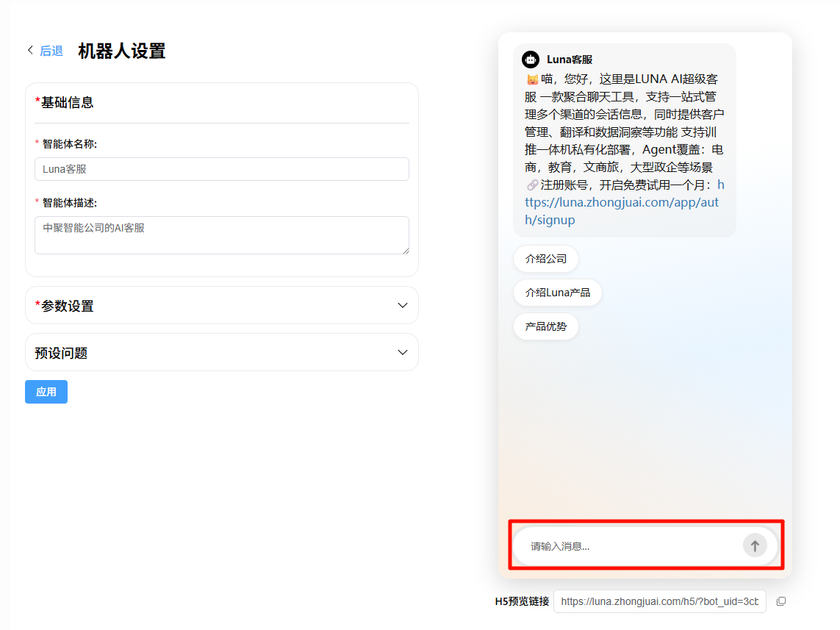This screenshot has height=630, width=840.
Task: Send message with the up-arrow button
Action: click(x=755, y=546)
